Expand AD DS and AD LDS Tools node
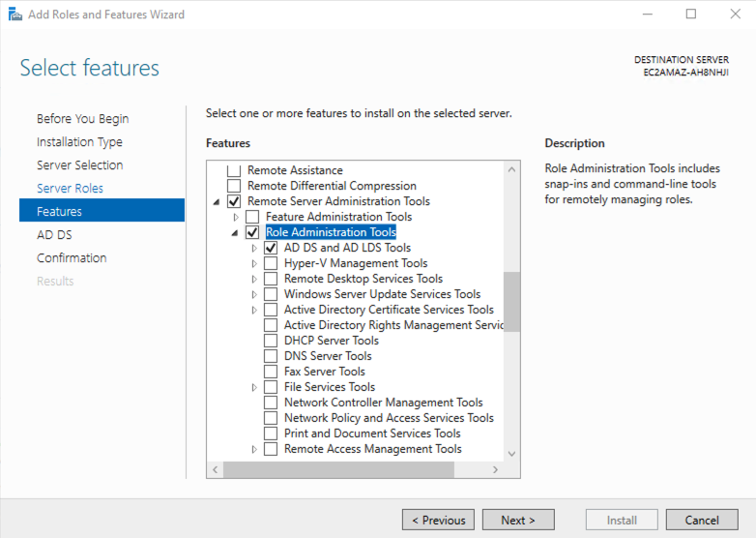 [x=254, y=248]
